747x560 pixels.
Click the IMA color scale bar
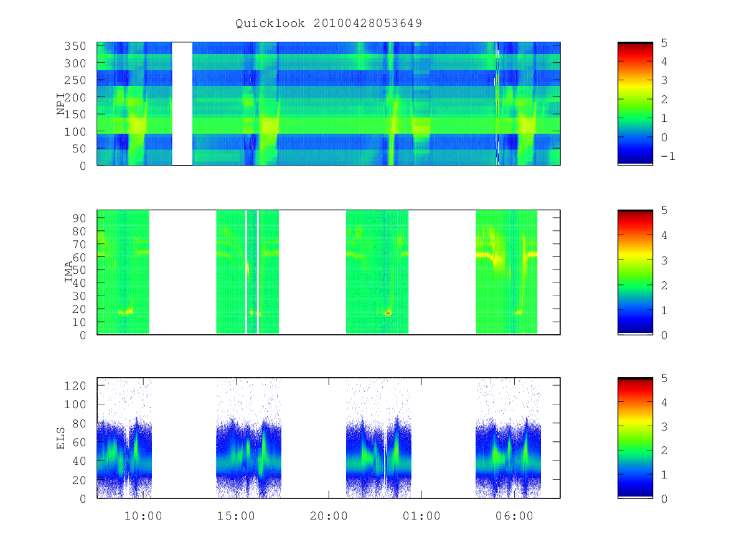pyautogui.click(x=635, y=272)
